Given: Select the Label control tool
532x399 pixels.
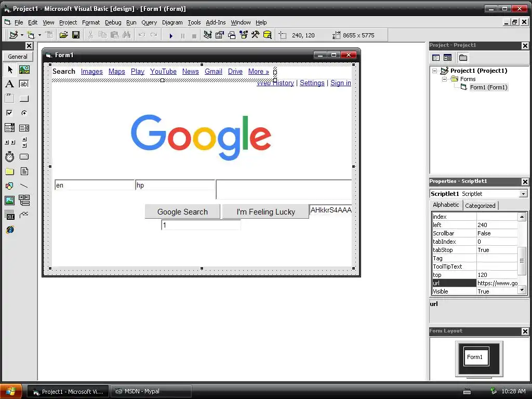Looking at the screenshot, I should 10,84.
